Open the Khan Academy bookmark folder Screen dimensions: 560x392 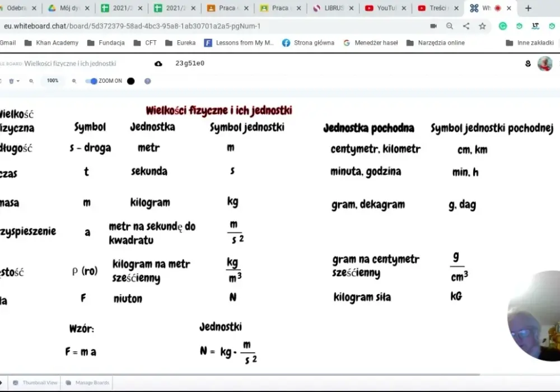tap(52, 43)
